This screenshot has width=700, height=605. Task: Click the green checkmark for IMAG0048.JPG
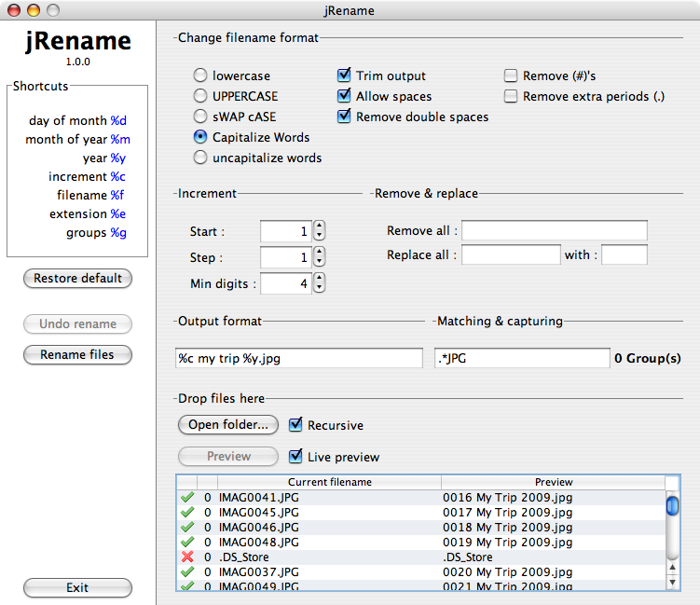tap(187, 542)
